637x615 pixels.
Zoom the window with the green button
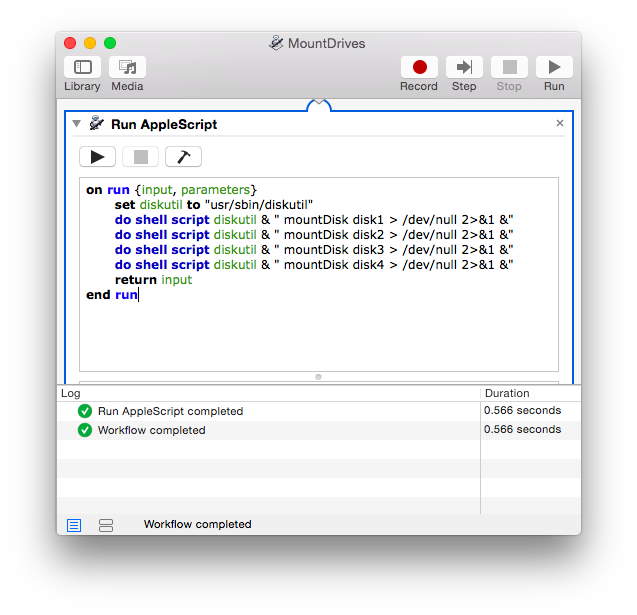(x=110, y=43)
